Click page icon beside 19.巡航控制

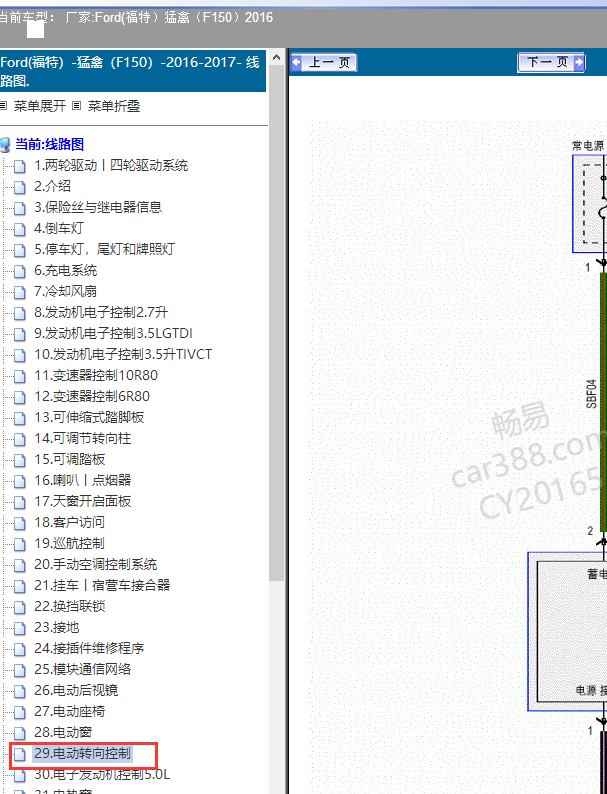coord(20,544)
